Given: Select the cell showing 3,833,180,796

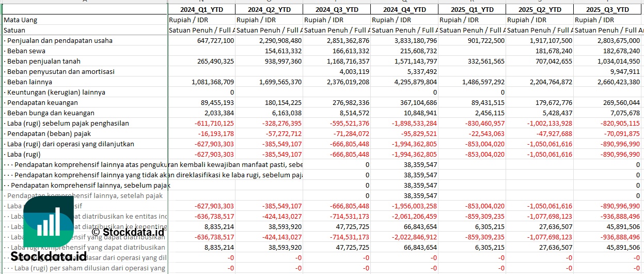Looking at the screenshot, I should (x=411, y=41).
